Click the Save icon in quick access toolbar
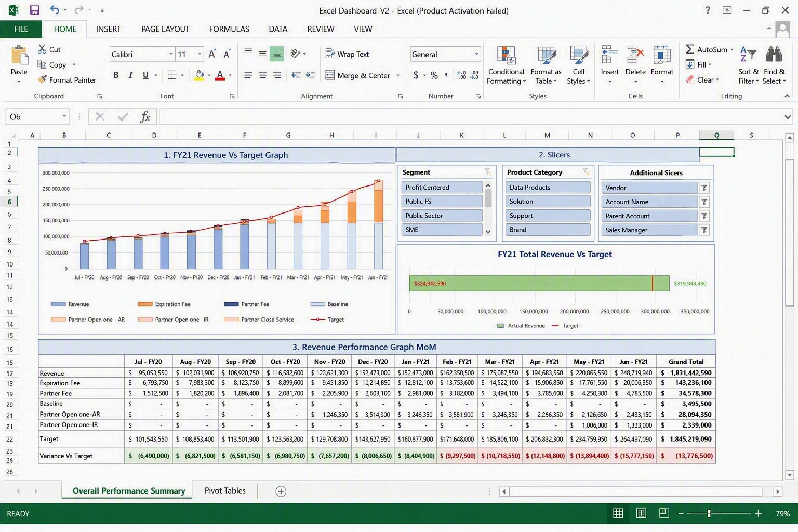Screen dimensions: 798x532 click(35, 10)
